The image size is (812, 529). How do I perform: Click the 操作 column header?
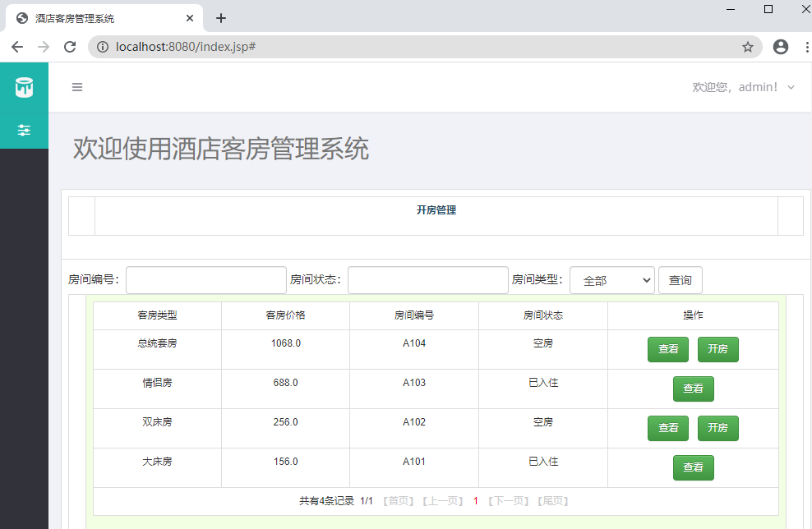click(693, 315)
